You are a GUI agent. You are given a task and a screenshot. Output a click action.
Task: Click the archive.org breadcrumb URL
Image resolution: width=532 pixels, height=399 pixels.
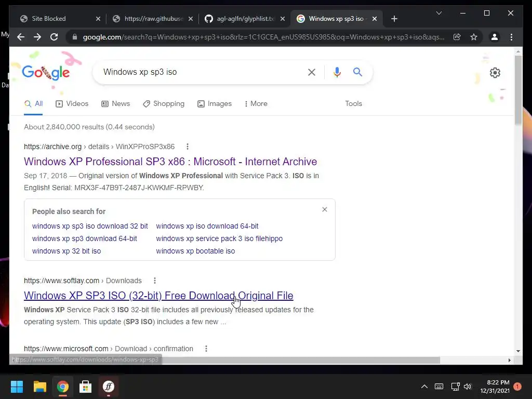click(x=99, y=147)
